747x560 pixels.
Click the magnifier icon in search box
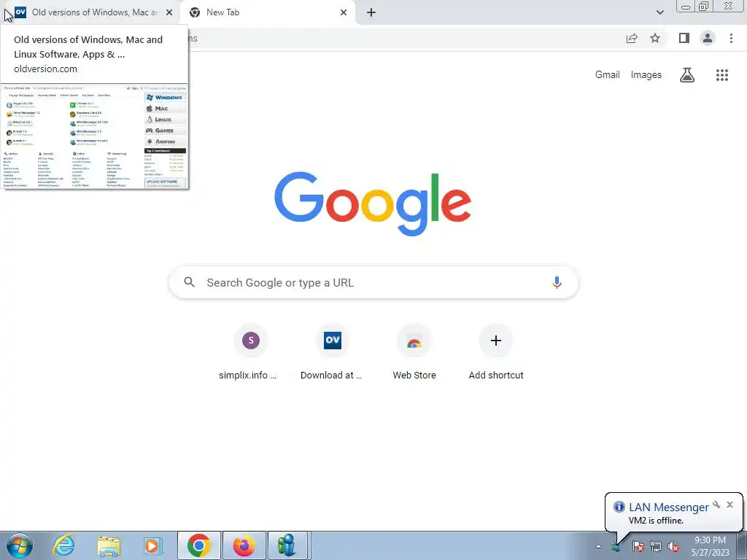click(x=189, y=282)
